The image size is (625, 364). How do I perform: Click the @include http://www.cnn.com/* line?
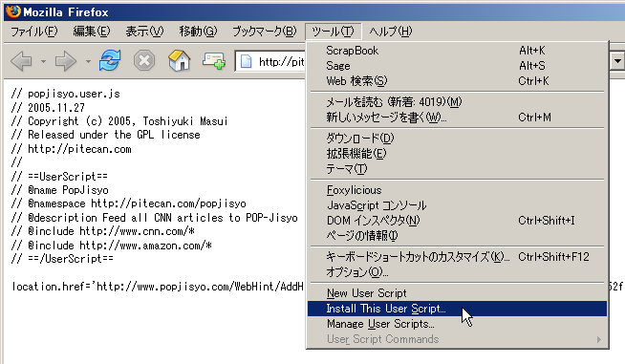pyautogui.click(x=103, y=231)
